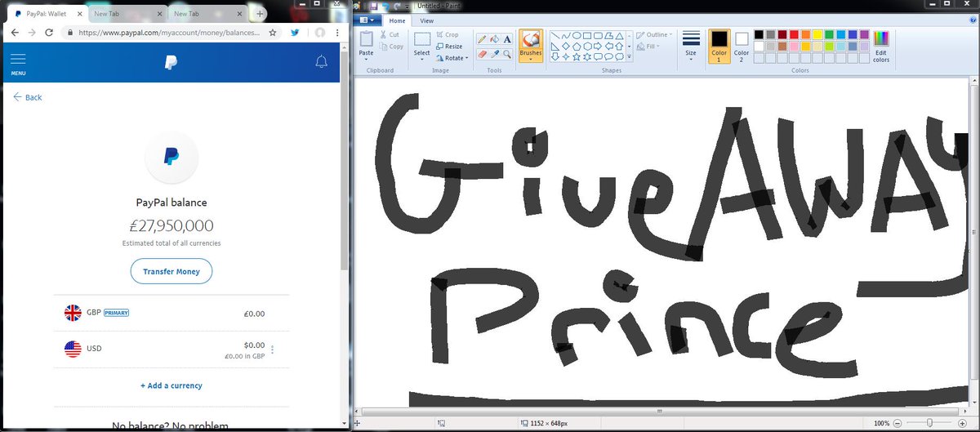
Task: Open the Resize dialog in Paint
Action: pos(449,47)
